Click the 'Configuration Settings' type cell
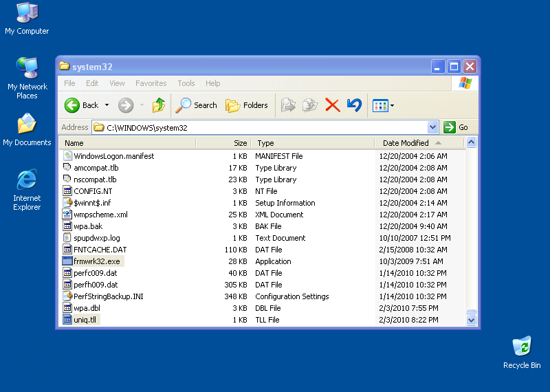 [292, 296]
